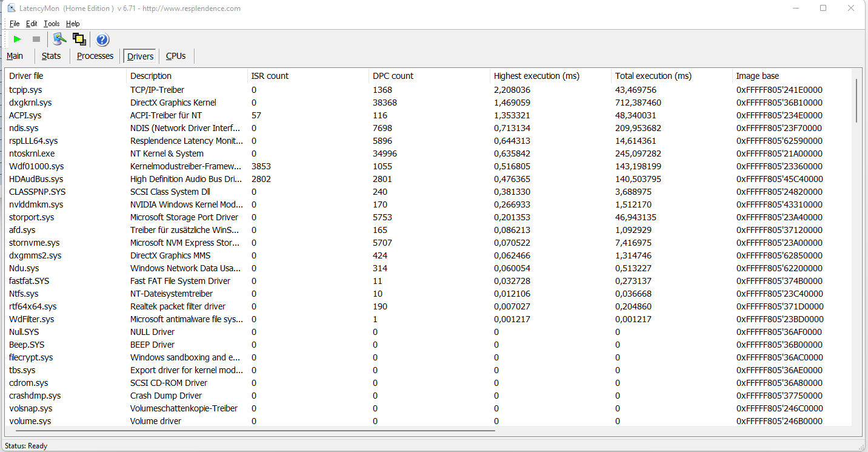Open the File menu

pyautogui.click(x=15, y=24)
